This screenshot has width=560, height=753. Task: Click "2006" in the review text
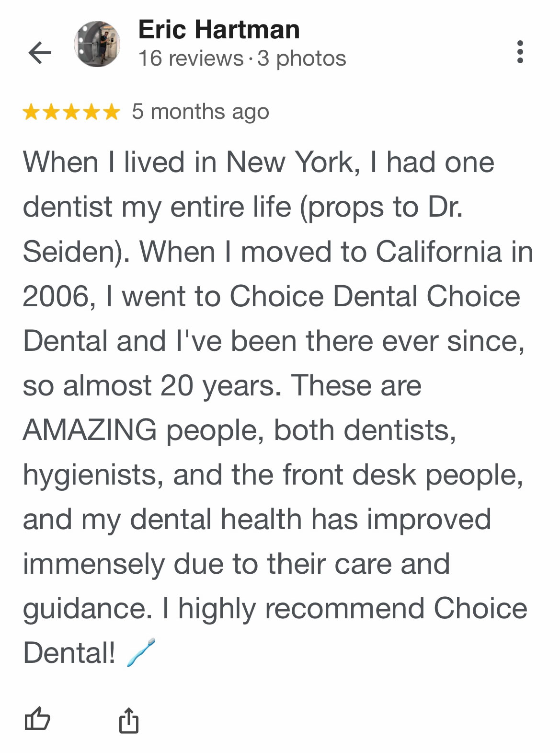click(x=56, y=296)
